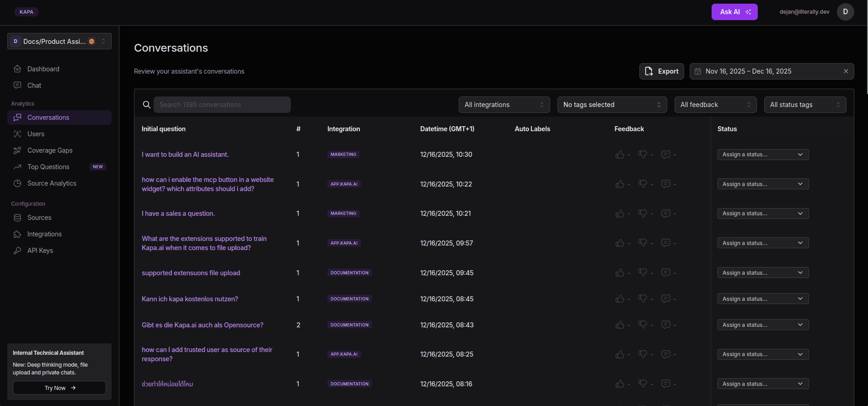
Task: Thumbs up the Opensource question row
Action: 620,325
